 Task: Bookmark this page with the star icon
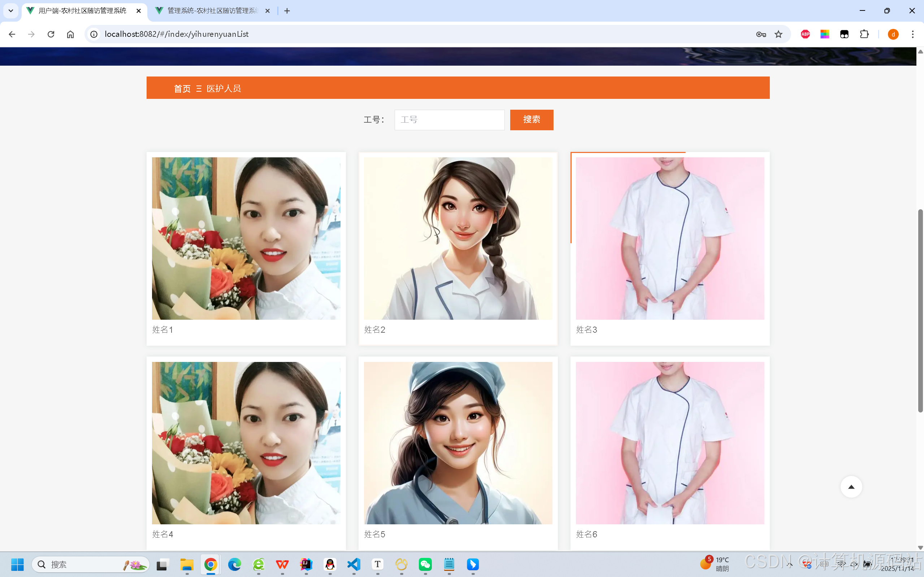pos(778,34)
